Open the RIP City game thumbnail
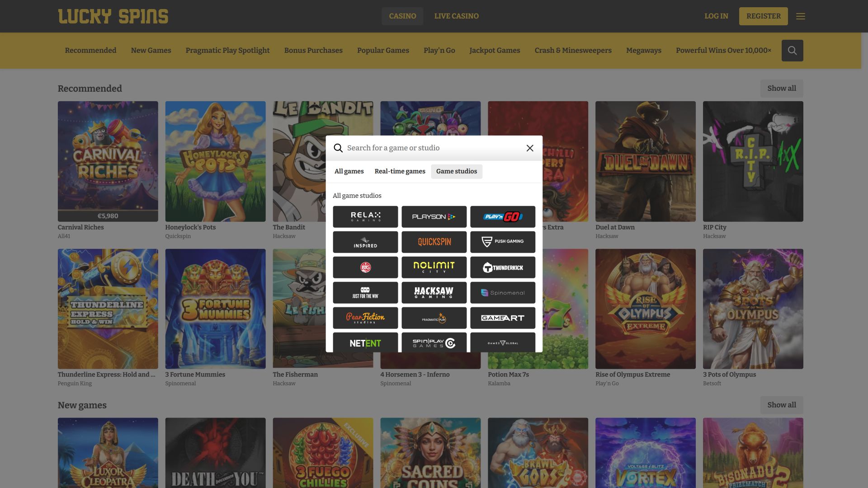The width and height of the screenshot is (868, 488). (753, 161)
